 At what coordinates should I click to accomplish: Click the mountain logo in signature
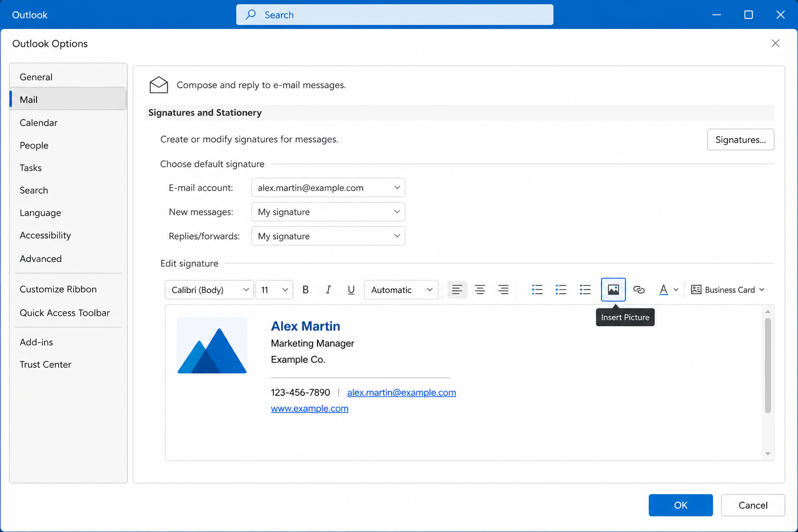pyautogui.click(x=212, y=345)
